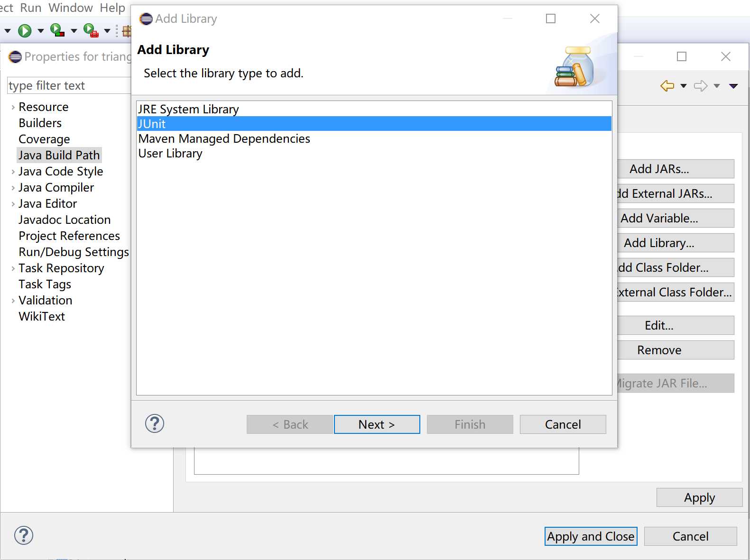Click the Add External JARs... button
The height and width of the screenshot is (560, 750).
[x=676, y=193]
